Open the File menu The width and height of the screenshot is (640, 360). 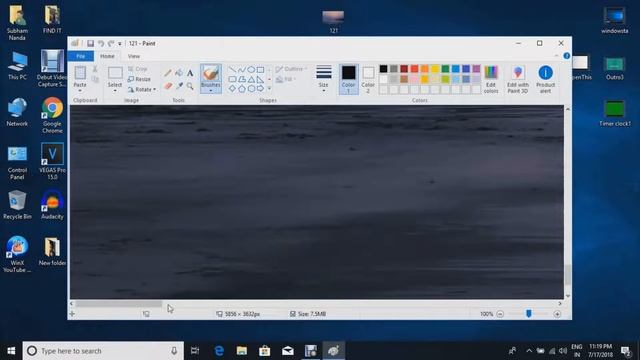point(81,56)
